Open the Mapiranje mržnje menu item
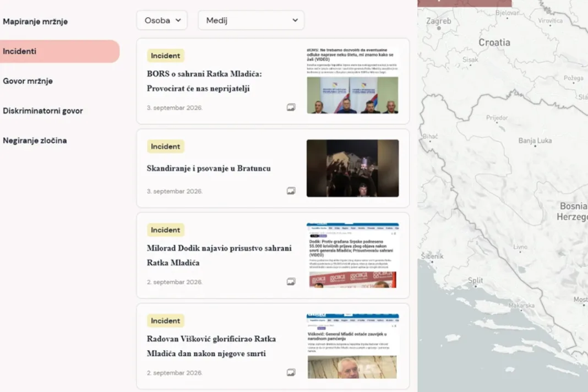Screen dimensions: 588x392 click(35, 21)
